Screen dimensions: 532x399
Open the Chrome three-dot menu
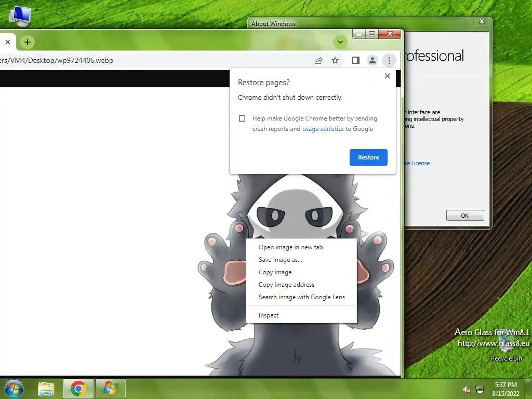[x=389, y=60]
